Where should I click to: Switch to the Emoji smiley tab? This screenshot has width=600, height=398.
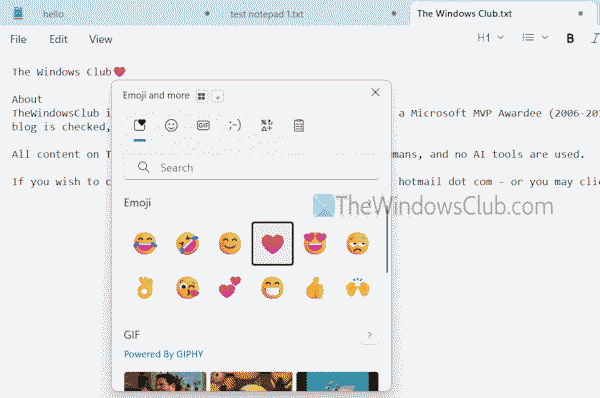click(x=171, y=125)
